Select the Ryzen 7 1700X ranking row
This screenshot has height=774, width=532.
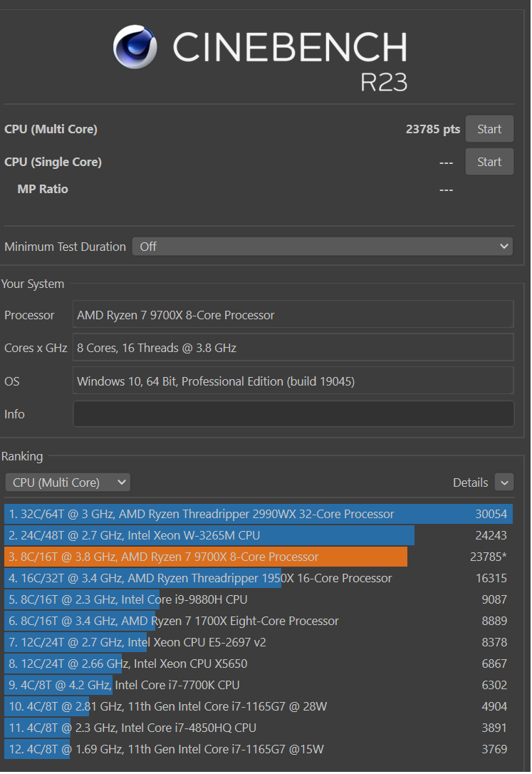[258, 621]
